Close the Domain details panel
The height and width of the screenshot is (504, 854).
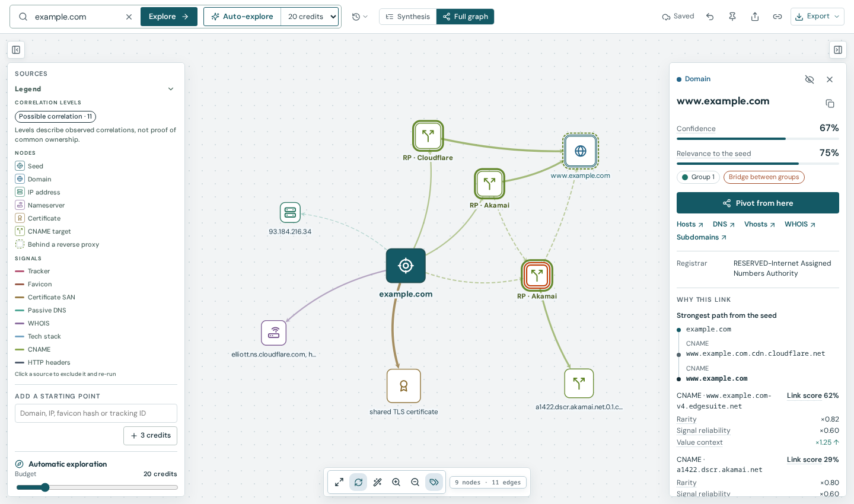coord(830,79)
